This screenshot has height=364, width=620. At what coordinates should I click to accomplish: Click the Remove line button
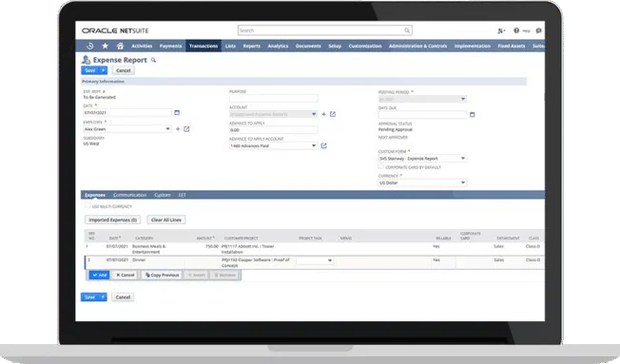pos(224,275)
